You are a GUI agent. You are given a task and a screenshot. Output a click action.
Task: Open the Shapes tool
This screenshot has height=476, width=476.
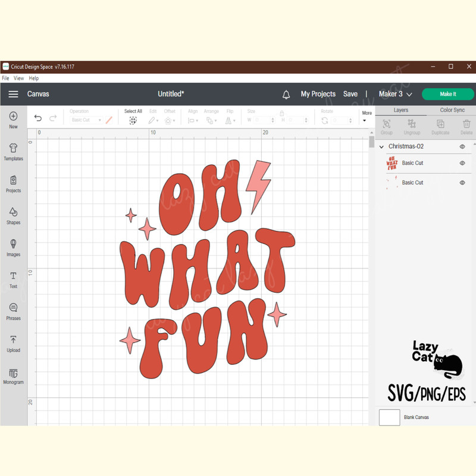pos(13,215)
